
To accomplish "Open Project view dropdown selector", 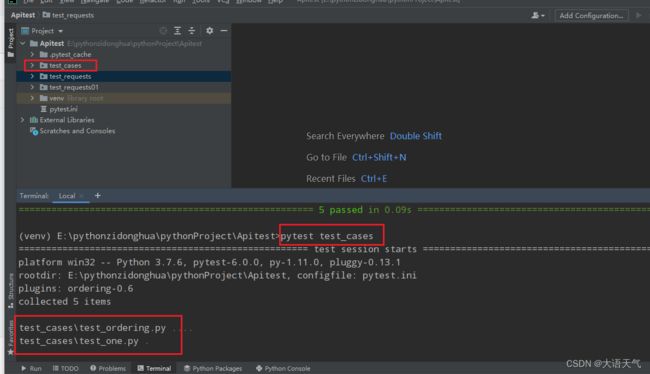I will [42, 31].
